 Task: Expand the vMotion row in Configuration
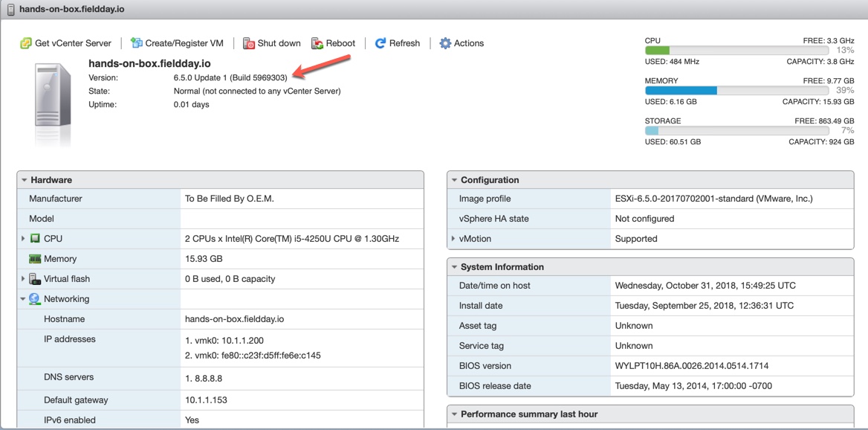point(453,239)
